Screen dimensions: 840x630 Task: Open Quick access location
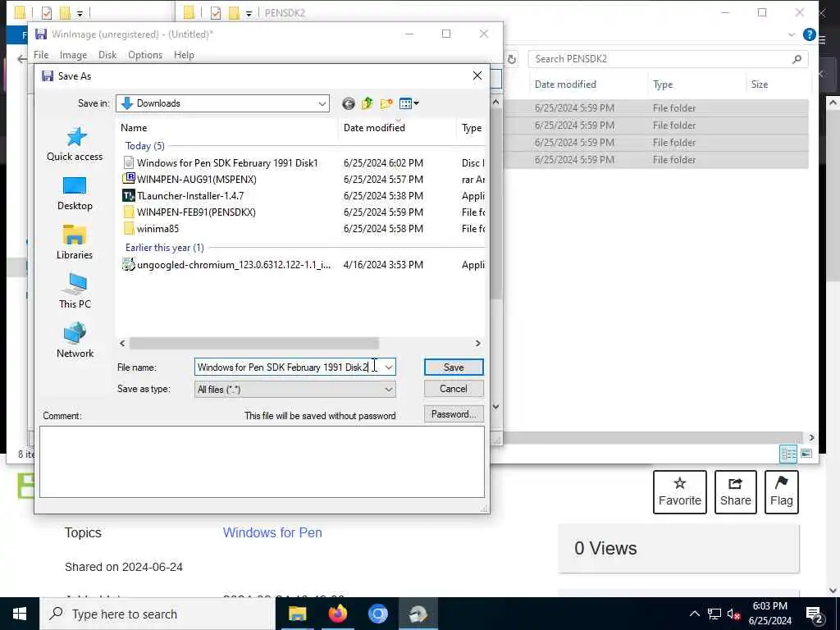pos(75,144)
